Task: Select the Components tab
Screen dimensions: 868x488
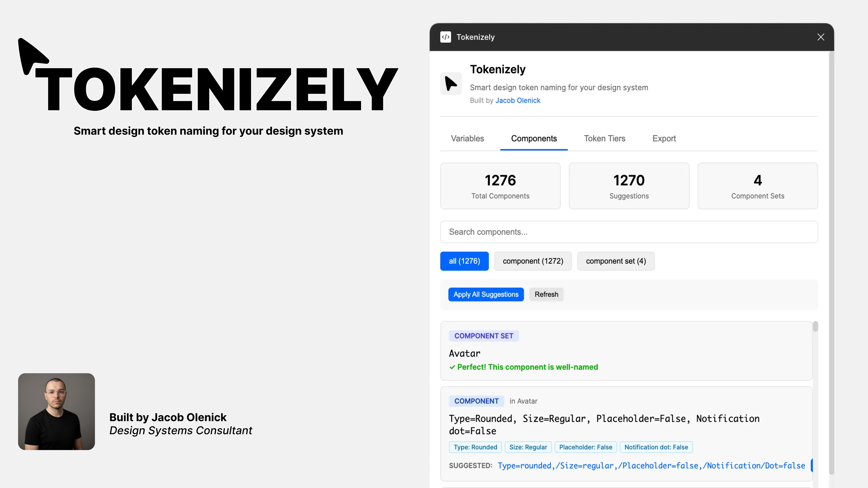Action: (533, 138)
